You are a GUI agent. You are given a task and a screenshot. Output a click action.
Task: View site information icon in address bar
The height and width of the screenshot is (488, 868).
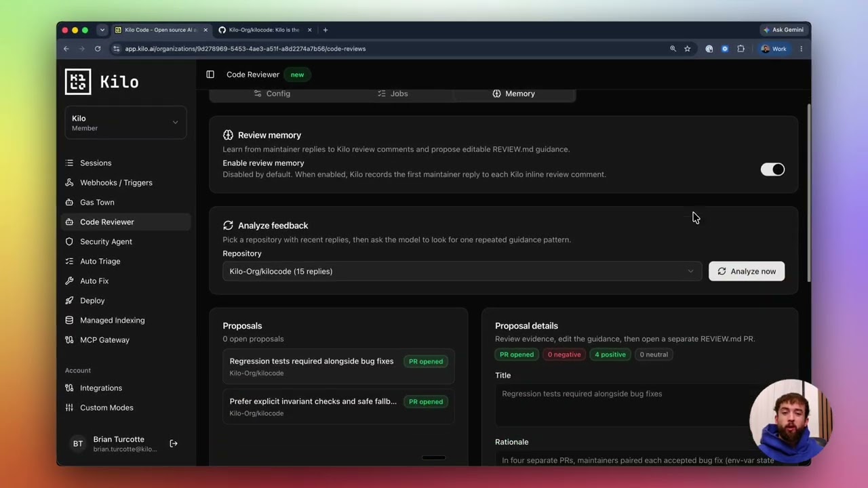[x=117, y=49]
